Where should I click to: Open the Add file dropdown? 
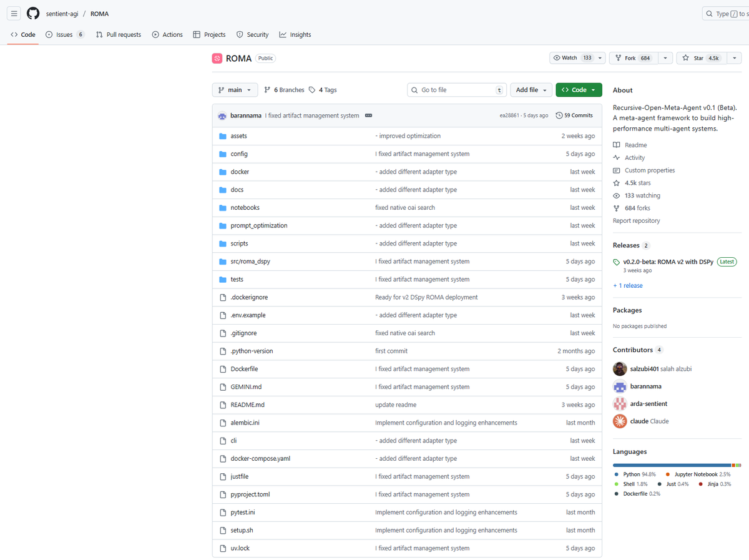coord(531,90)
